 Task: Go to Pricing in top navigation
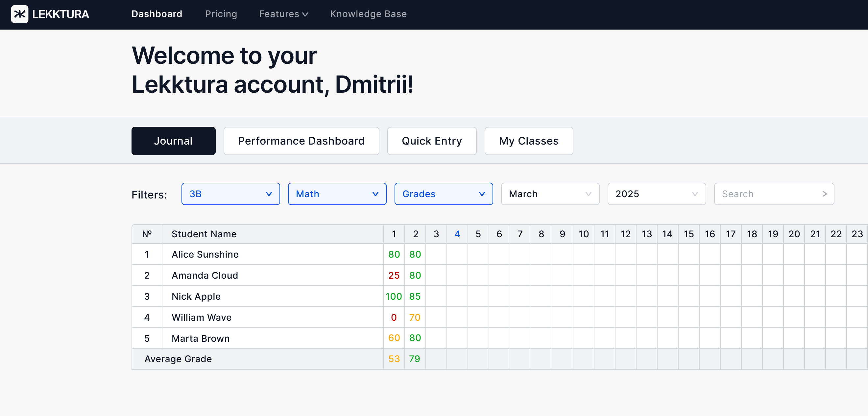click(221, 14)
